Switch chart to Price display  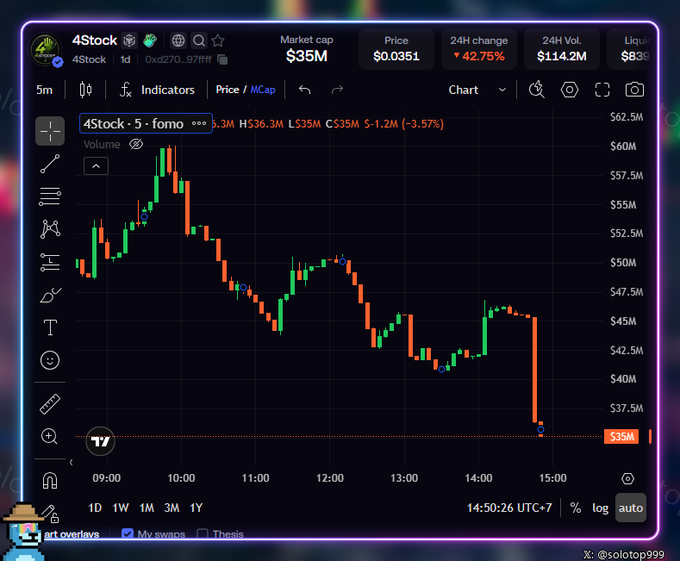click(x=228, y=89)
